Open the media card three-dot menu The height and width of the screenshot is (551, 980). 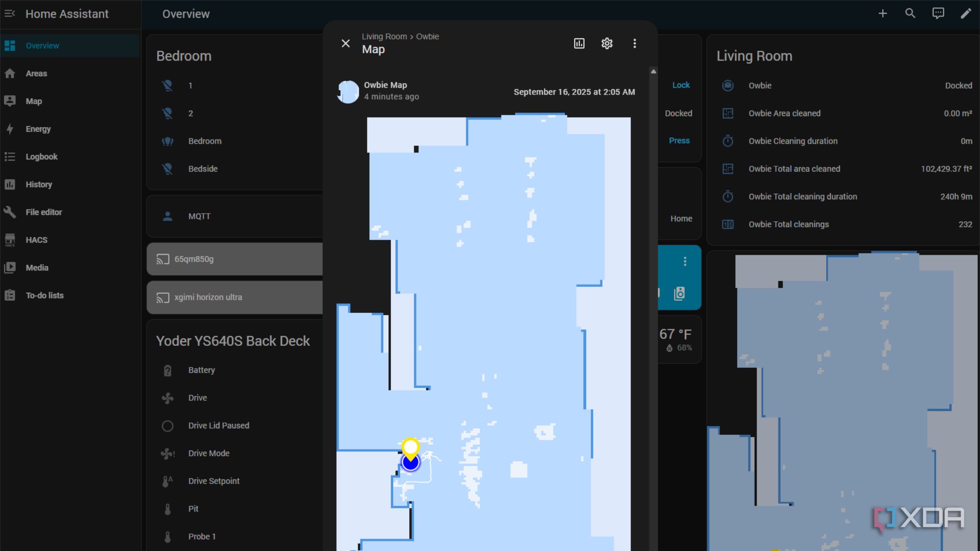click(685, 262)
